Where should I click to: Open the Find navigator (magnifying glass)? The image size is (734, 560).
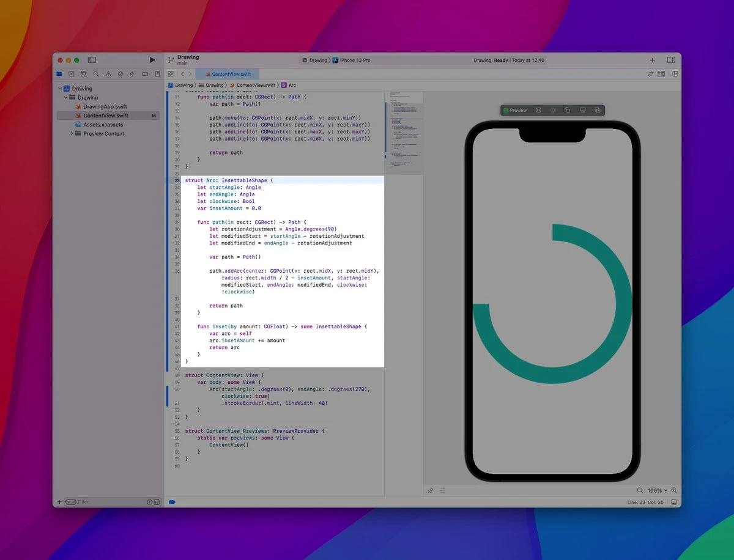coord(96,74)
